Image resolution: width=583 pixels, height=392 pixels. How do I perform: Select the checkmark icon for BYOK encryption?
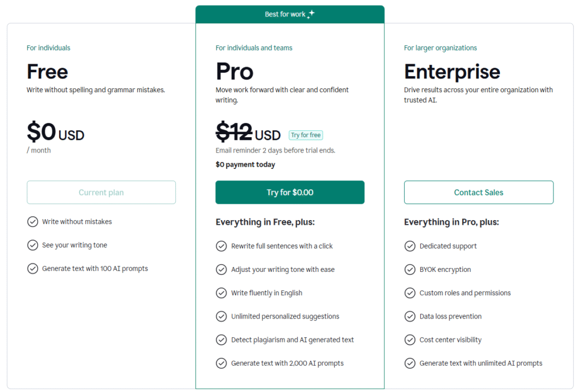coord(410,269)
